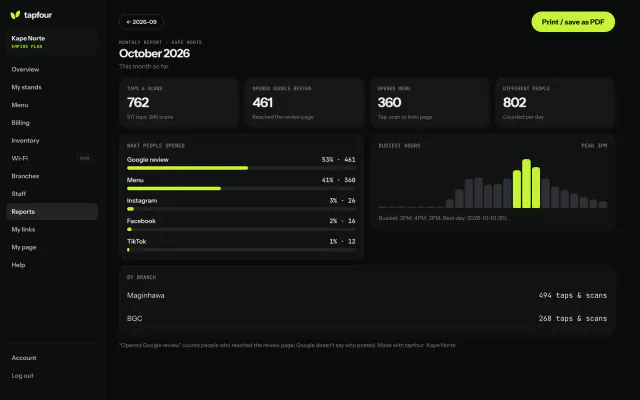Viewport: 640px width, 400px height.
Task: Click the Instagram progress bar
Action: 241,209
